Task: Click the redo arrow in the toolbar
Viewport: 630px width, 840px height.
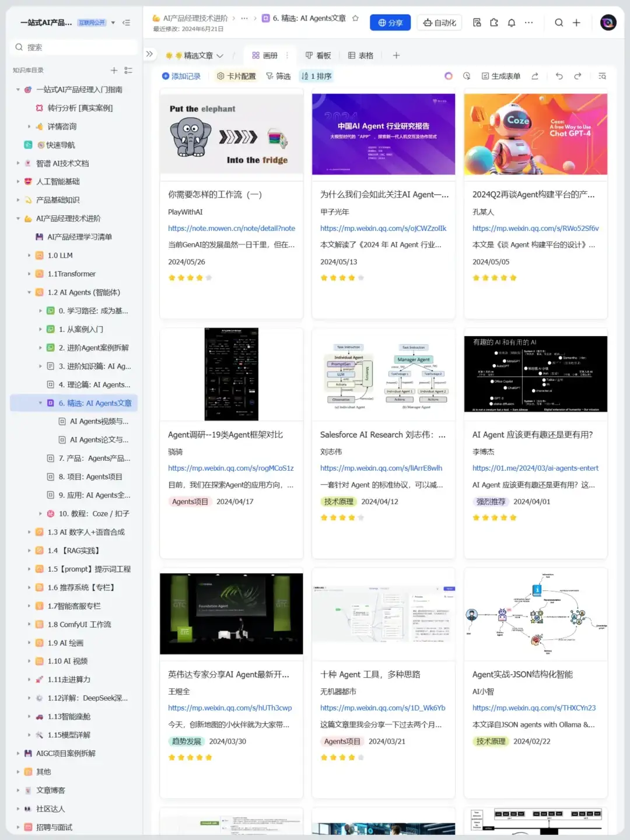Action: (x=577, y=76)
